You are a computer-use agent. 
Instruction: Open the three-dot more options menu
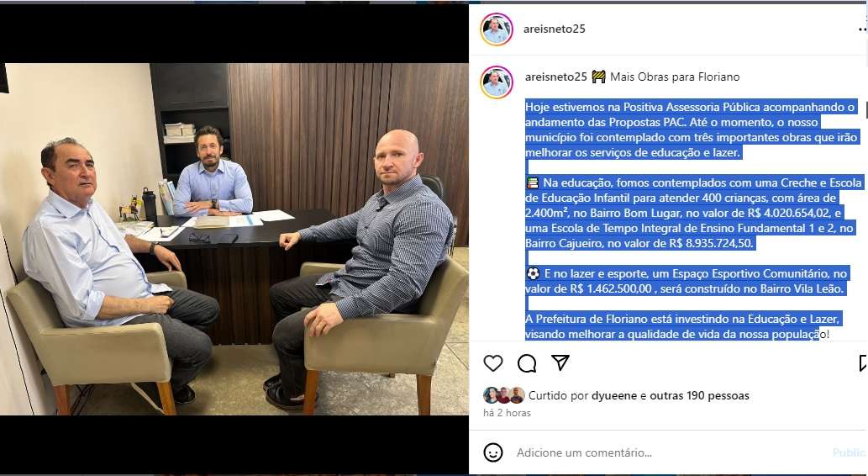862,29
